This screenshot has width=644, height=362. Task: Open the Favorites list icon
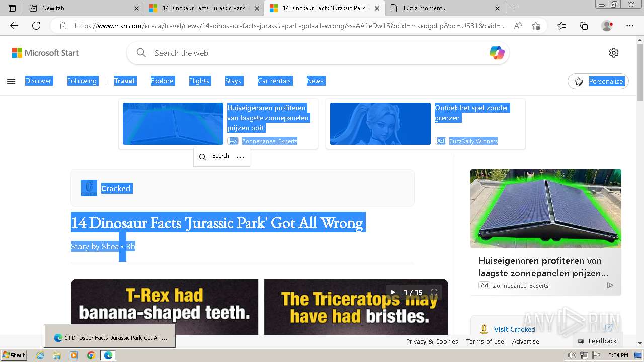click(x=561, y=26)
